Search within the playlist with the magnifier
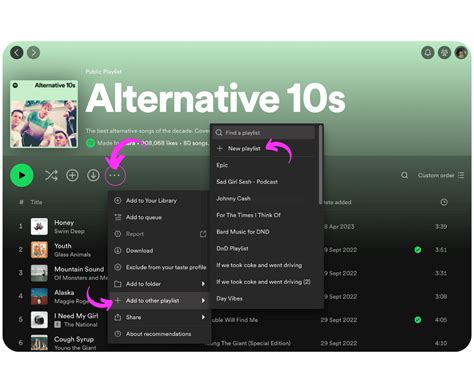This screenshot has width=474, height=391. [404, 175]
